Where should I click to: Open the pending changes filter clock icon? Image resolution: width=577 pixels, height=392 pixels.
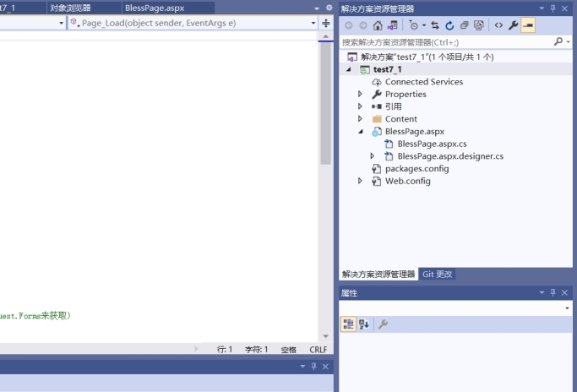(x=413, y=25)
